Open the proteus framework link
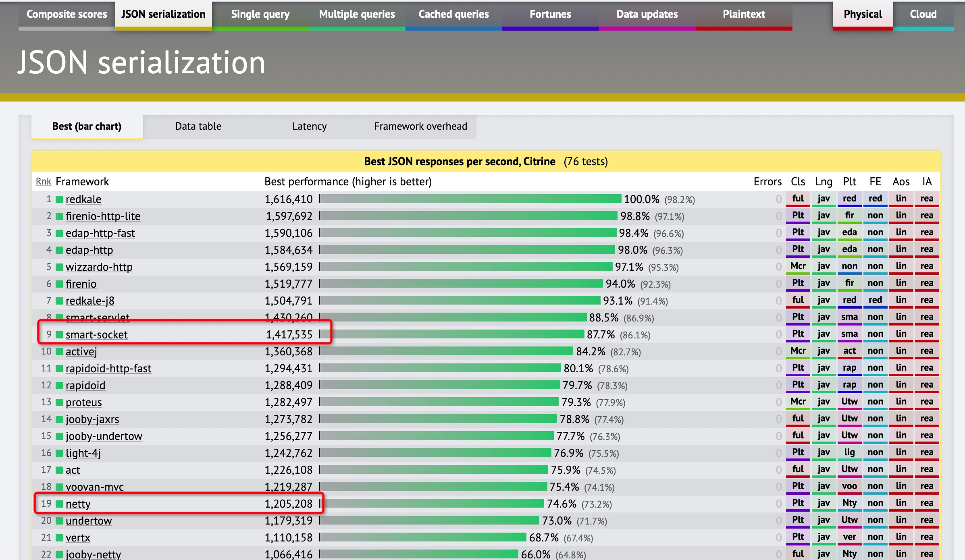Viewport: 965px width, 560px height. click(84, 402)
